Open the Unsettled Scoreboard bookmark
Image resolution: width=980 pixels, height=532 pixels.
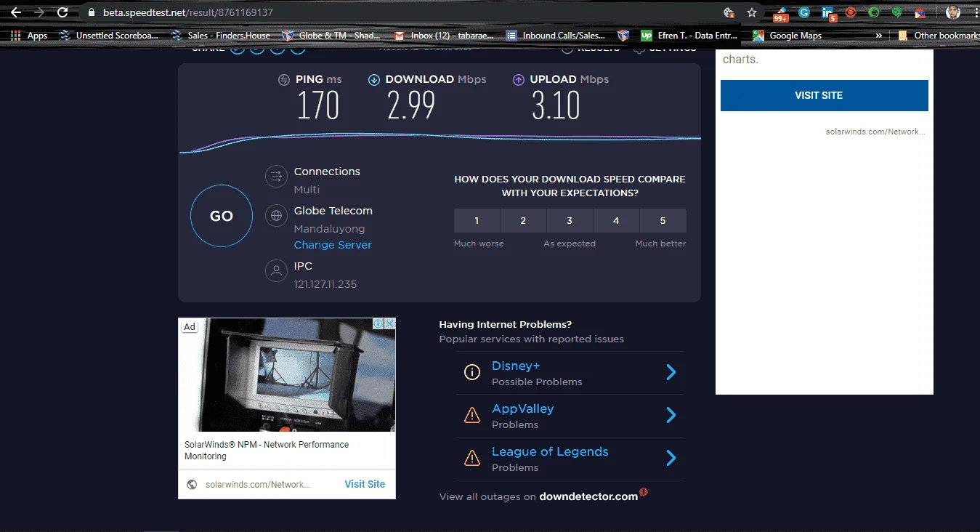click(x=109, y=36)
